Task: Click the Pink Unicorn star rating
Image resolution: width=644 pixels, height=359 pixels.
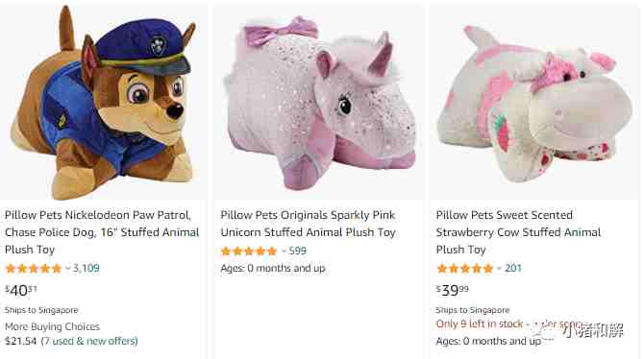Action: (x=249, y=251)
